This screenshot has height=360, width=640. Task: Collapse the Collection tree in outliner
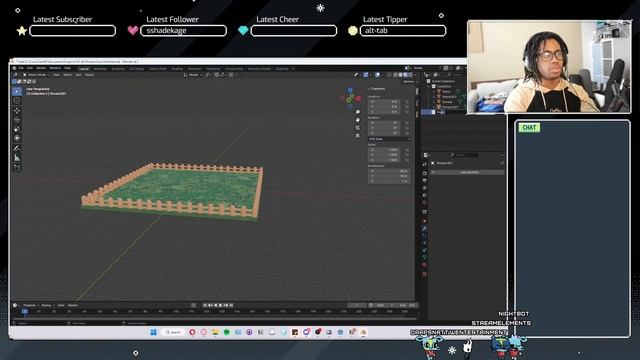click(429, 86)
